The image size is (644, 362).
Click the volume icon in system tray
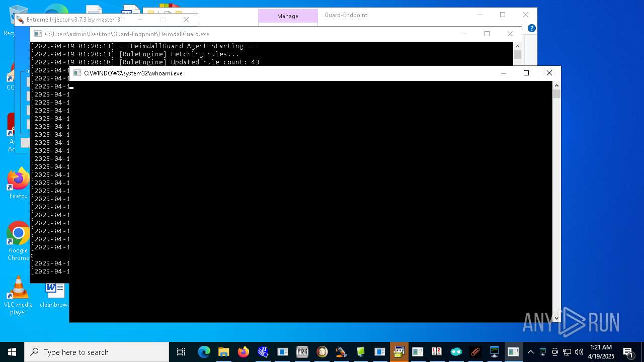pyautogui.click(x=579, y=352)
